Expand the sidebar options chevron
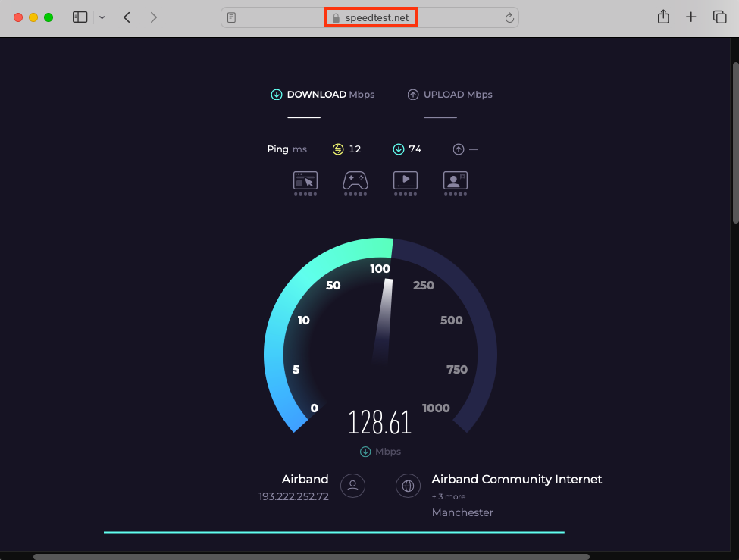Viewport: 739px width, 560px height. pos(102,16)
